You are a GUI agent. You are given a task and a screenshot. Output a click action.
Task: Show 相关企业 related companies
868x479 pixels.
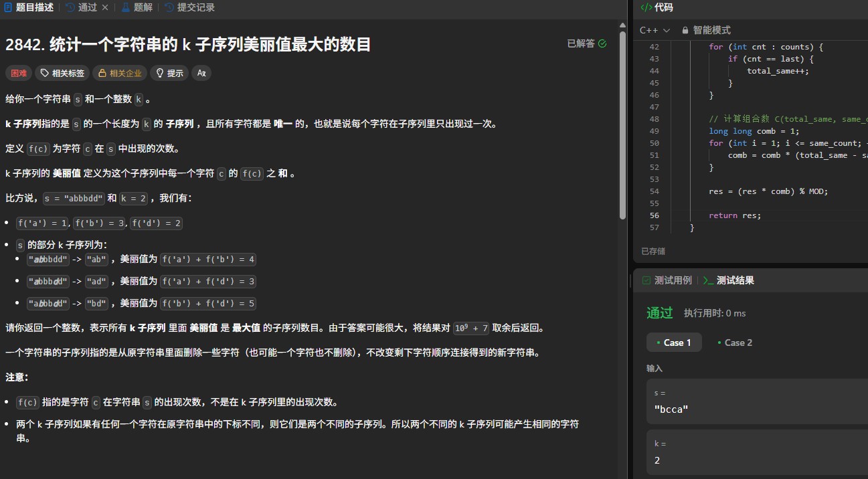click(x=120, y=73)
